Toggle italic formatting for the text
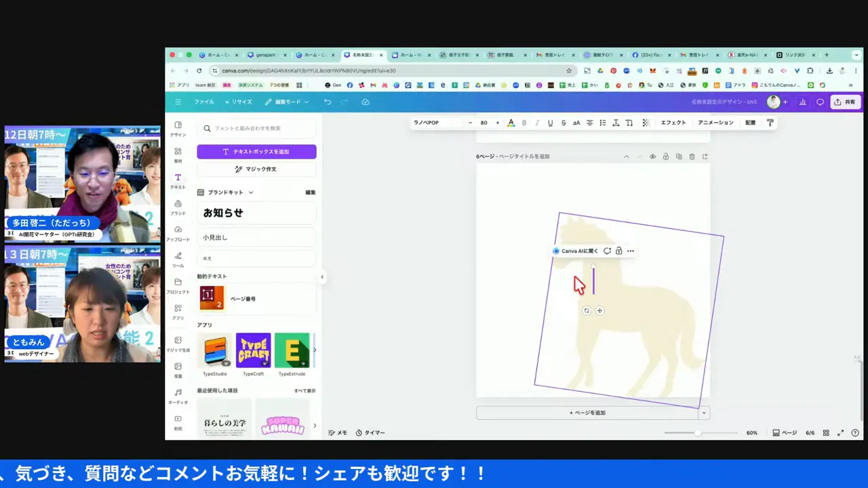 click(537, 123)
